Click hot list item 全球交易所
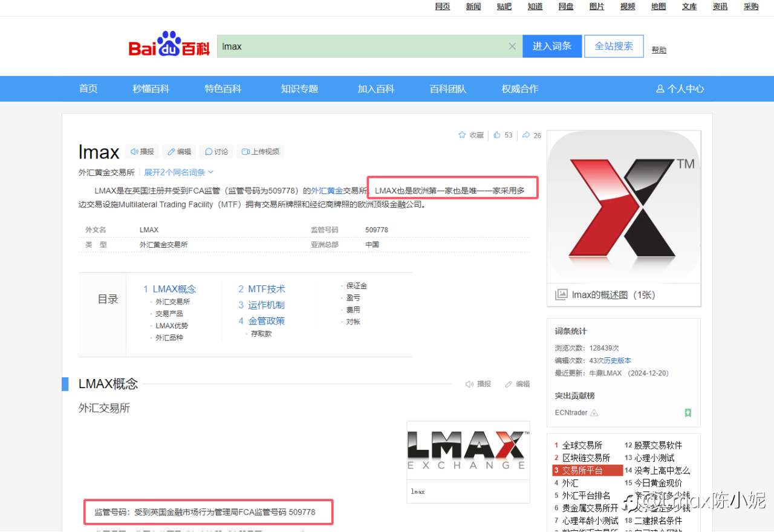The height and width of the screenshot is (532, 774). 582,446
